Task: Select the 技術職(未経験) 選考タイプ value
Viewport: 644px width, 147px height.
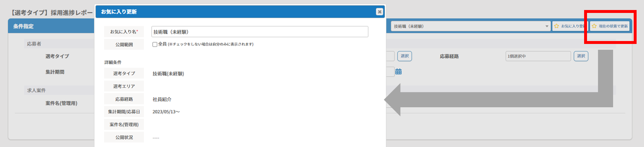Action: click(x=168, y=74)
